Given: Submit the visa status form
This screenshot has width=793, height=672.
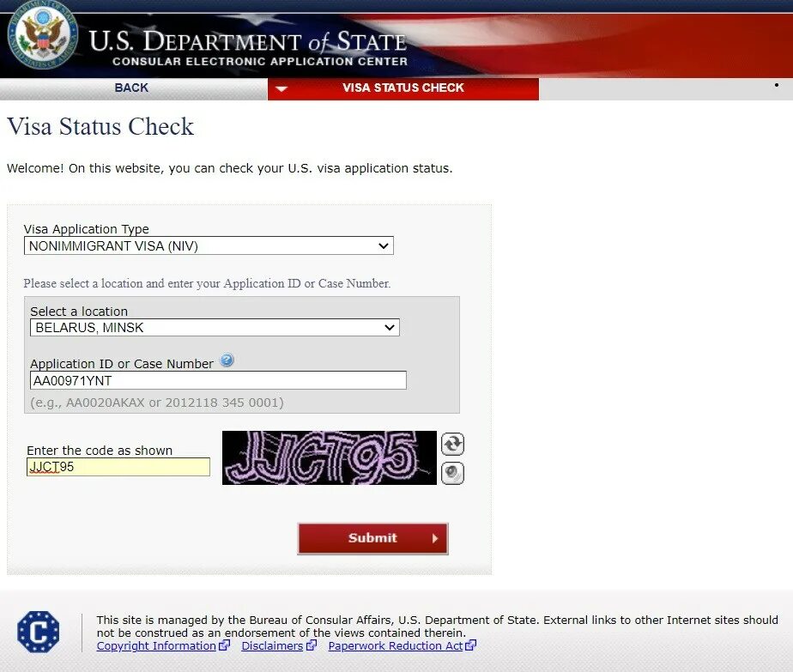Looking at the screenshot, I should [372, 538].
